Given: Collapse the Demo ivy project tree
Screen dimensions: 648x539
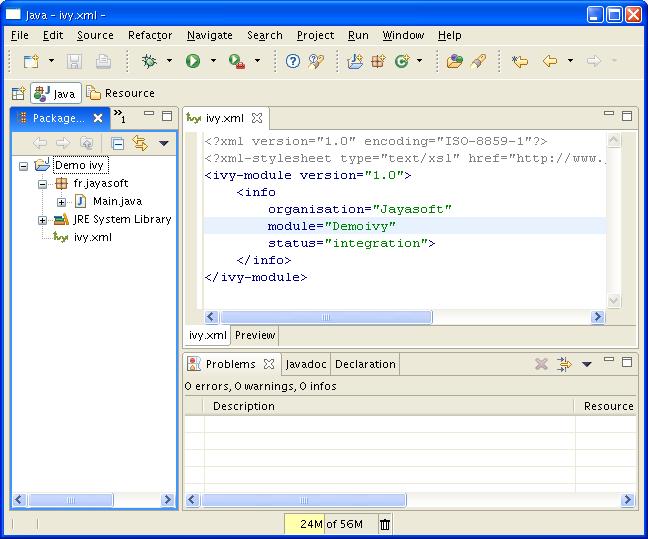Looking at the screenshot, I should (x=23, y=166).
